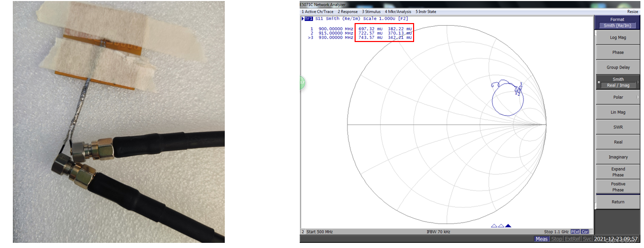Open the 3 Stimulus menu
The height and width of the screenshot is (248, 644).
tap(372, 11)
